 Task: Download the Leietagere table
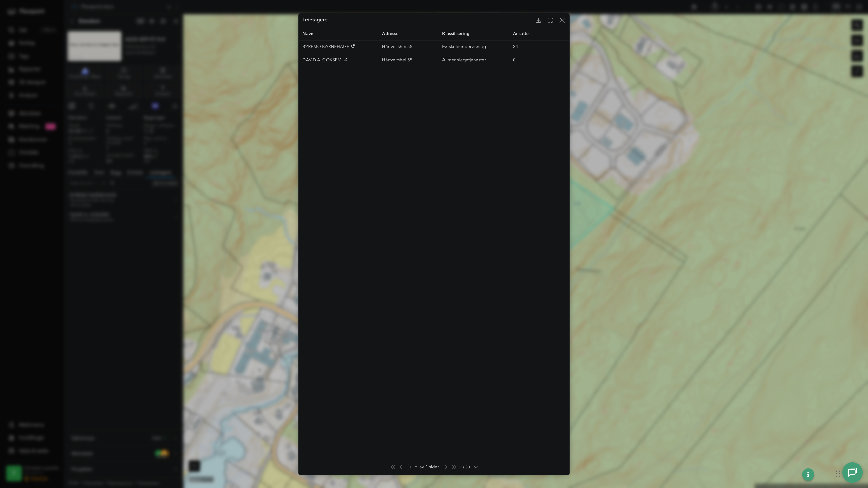(538, 20)
